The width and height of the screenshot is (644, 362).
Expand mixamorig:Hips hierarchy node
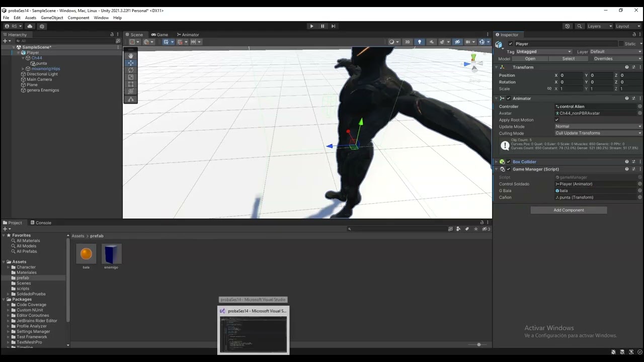click(x=23, y=69)
